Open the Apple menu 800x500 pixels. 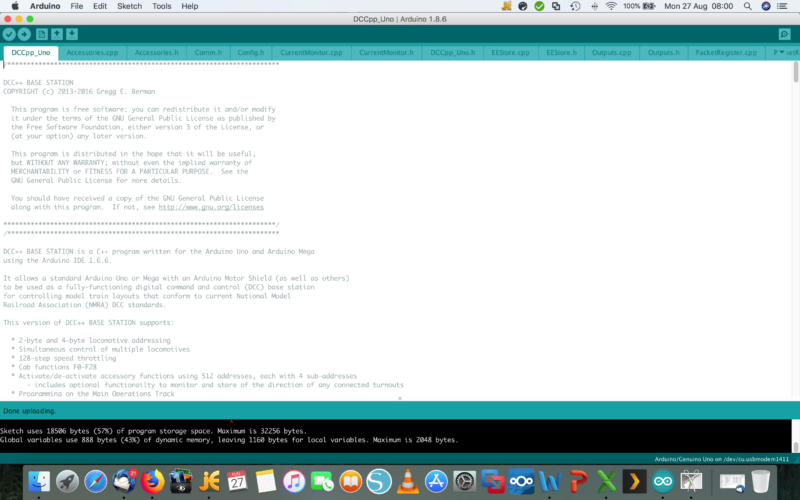pos(15,6)
